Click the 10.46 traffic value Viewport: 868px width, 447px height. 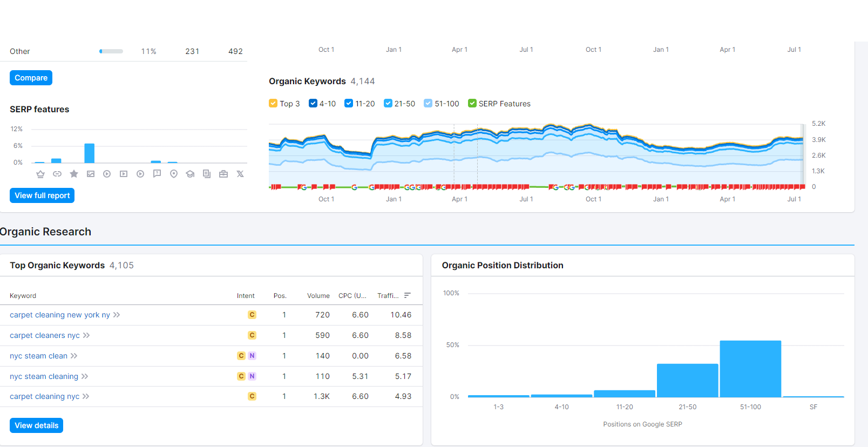[401, 315]
